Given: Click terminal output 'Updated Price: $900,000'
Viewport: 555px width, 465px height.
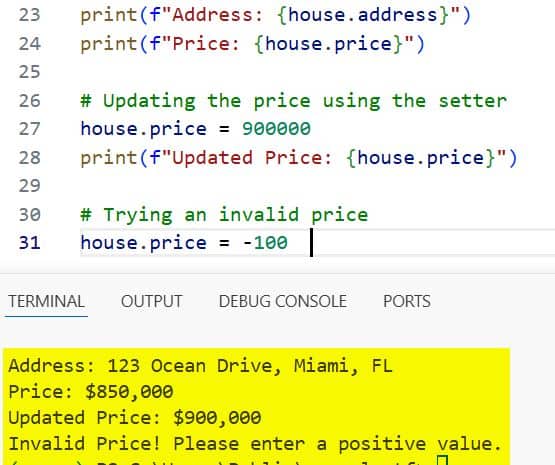Looking at the screenshot, I should tap(135, 417).
